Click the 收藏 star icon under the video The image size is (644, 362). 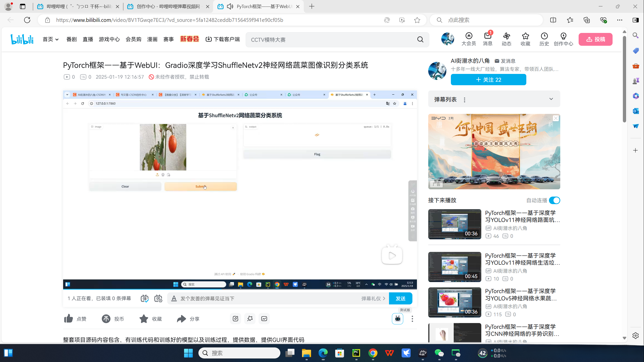[x=144, y=319]
